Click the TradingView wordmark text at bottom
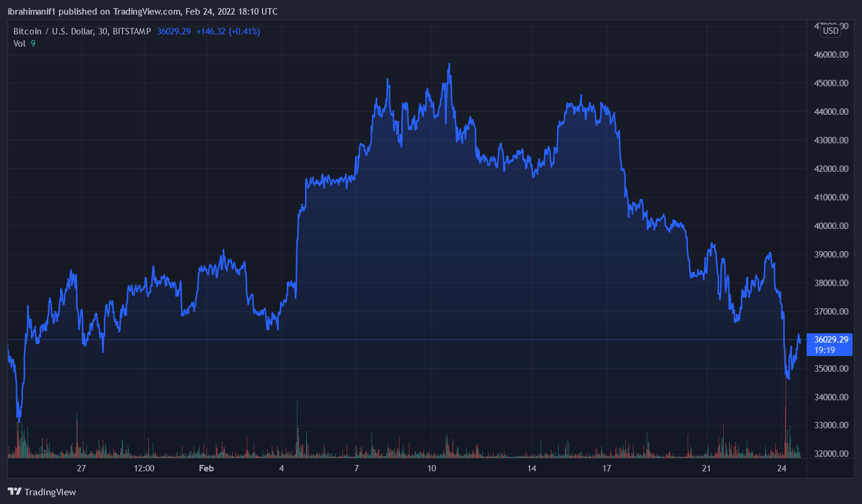862x504 pixels. [x=50, y=492]
